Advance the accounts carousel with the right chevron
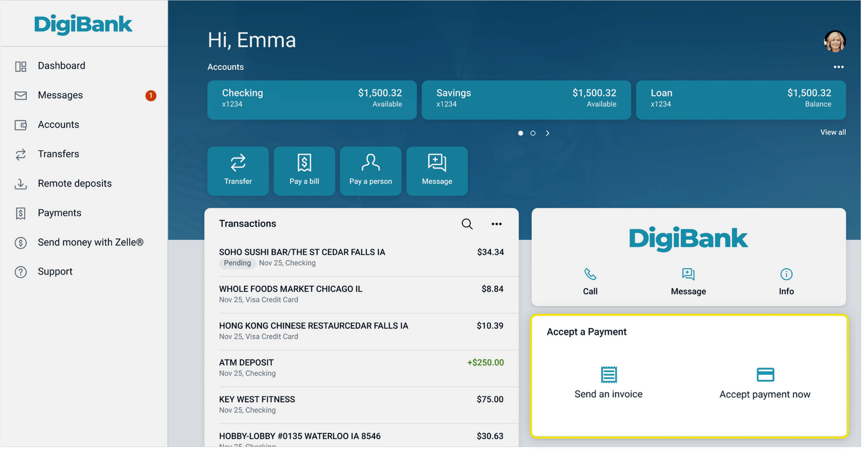868x457 pixels. click(x=547, y=133)
